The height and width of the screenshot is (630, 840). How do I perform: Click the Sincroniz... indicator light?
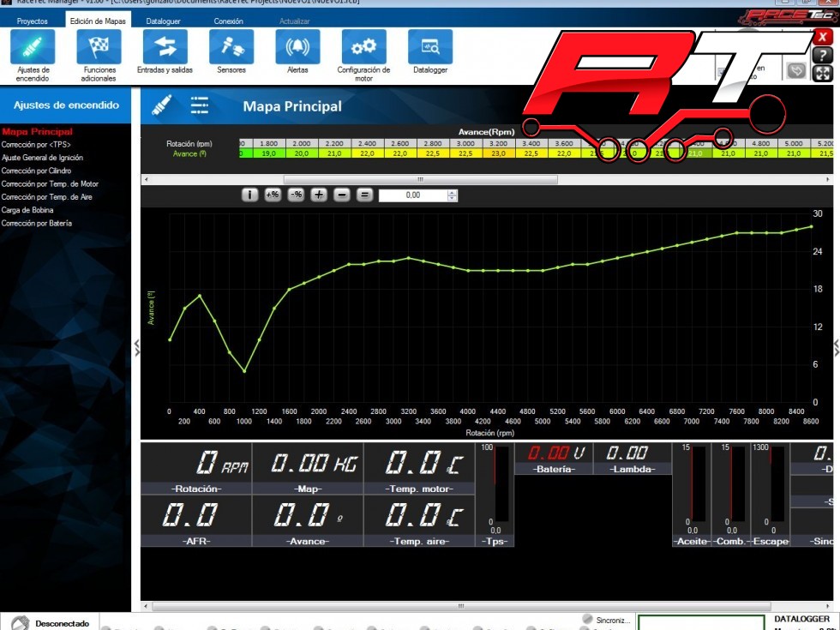click(x=588, y=619)
